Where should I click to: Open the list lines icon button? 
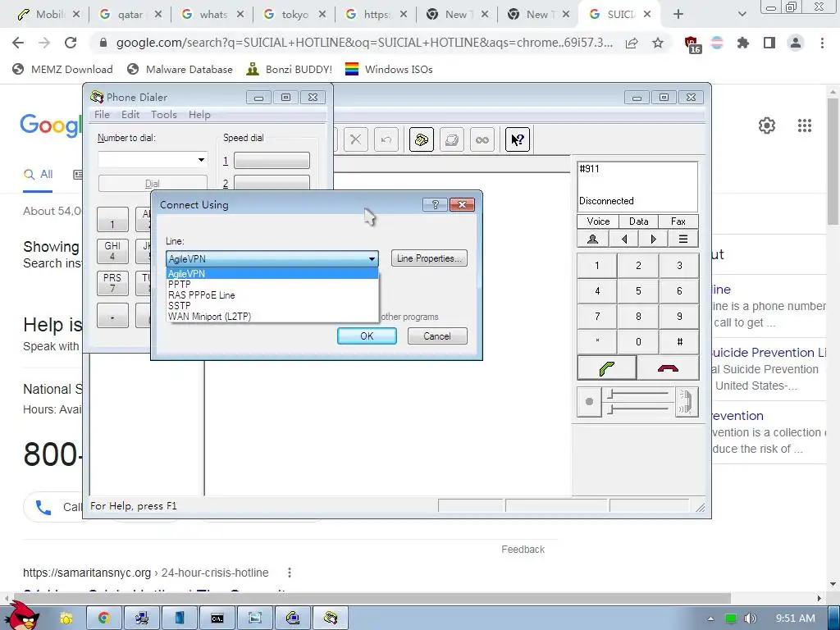coord(683,239)
